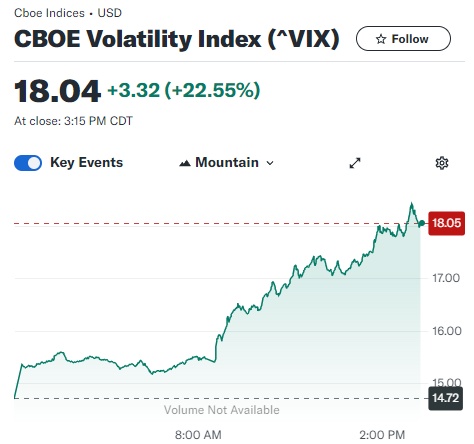Click the green current price dot on chart
This screenshot has width=474, height=444.
[422, 223]
